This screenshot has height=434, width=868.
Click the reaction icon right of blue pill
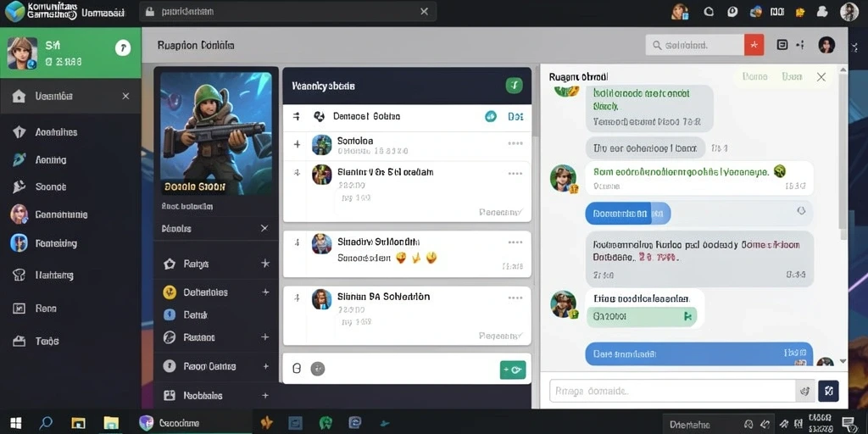[800, 211]
